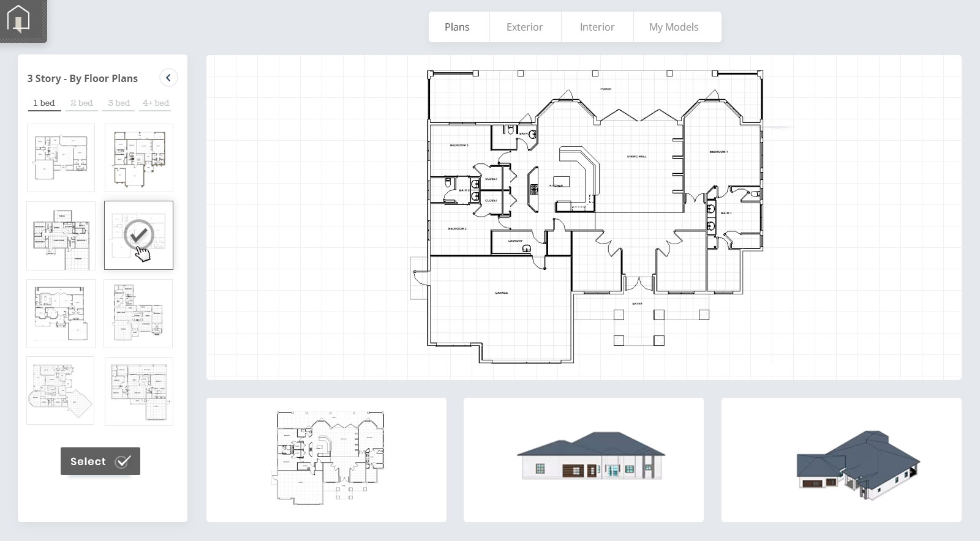Click the house logo icon

coord(19,19)
